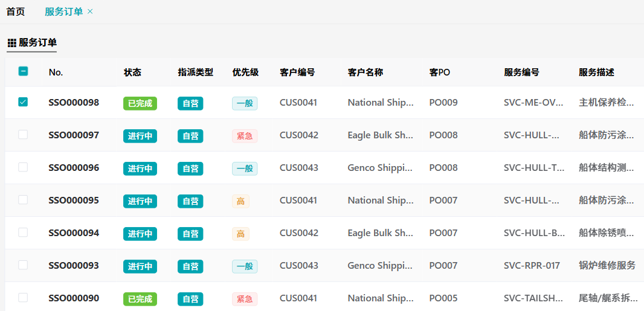Check the box for order SSO000097
Viewport: 644px width, 311px height.
pyautogui.click(x=23, y=135)
